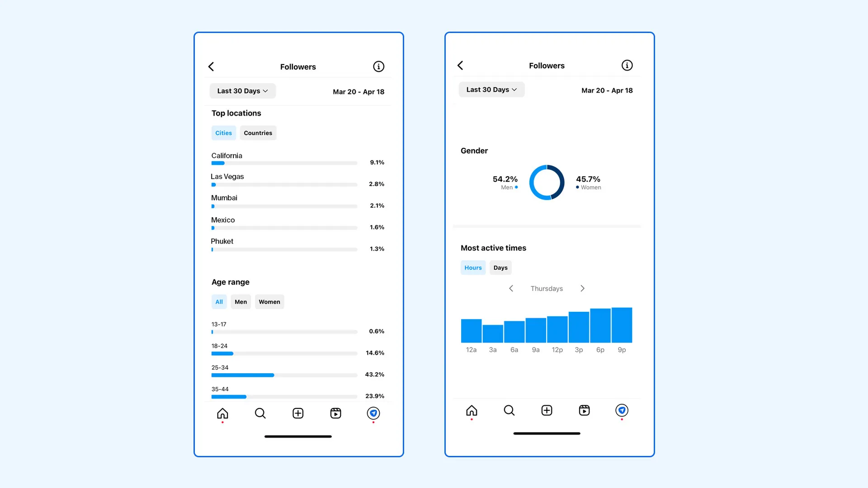868x488 pixels.
Task: Select the All filter in Age range
Action: (x=219, y=301)
